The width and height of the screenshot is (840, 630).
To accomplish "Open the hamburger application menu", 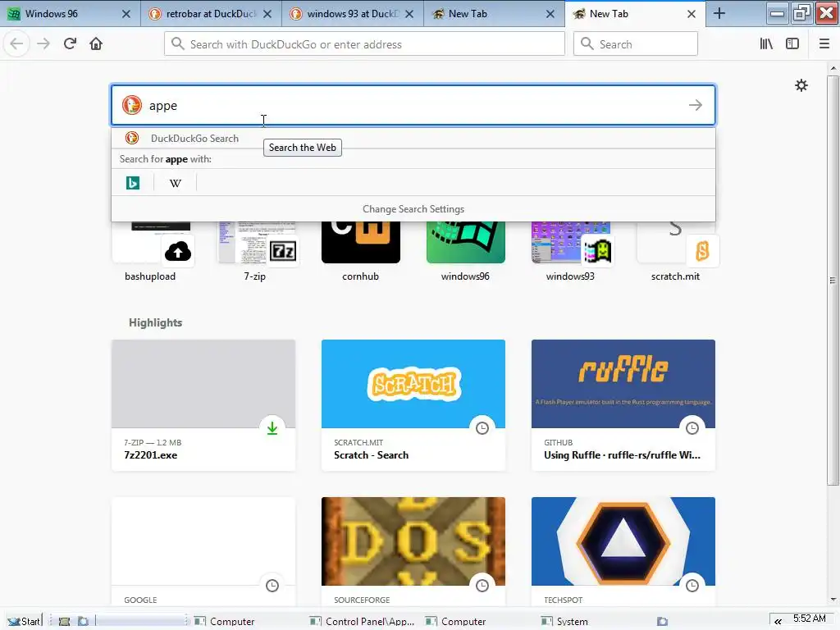I will [824, 44].
